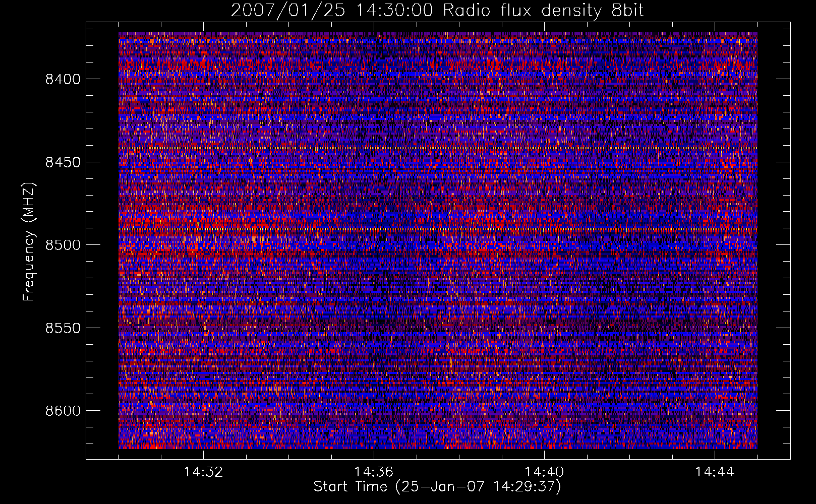Click the bright yellow horizontal line near 8490 MHz
The image size is (816, 504).
pyautogui.click(x=438, y=229)
